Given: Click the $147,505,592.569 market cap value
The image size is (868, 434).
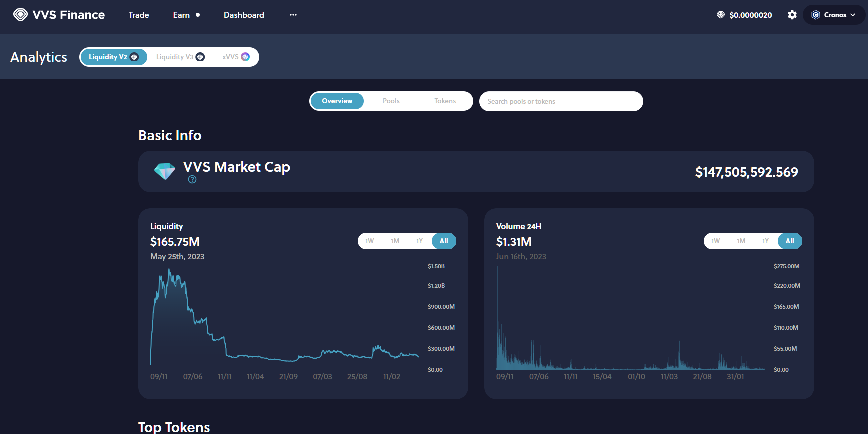Looking at the screenshot, I should click(746, 172).
